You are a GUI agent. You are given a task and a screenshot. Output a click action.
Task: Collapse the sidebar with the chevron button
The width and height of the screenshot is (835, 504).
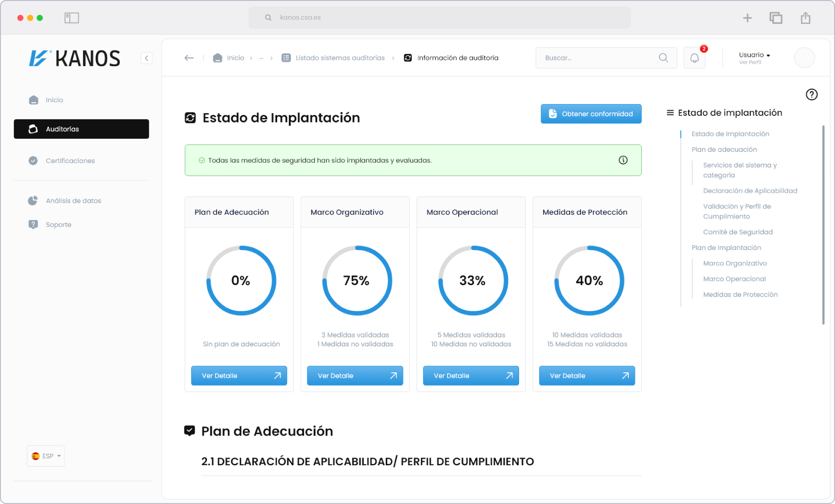coord(146,58)
